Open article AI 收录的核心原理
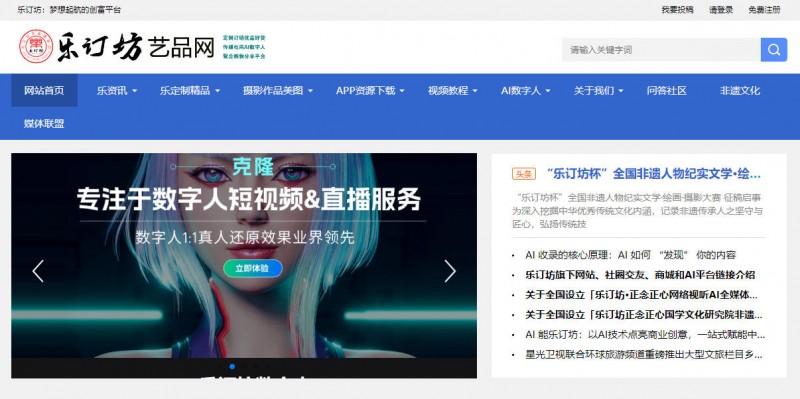The image size is (800, 399). click(631, 255)
